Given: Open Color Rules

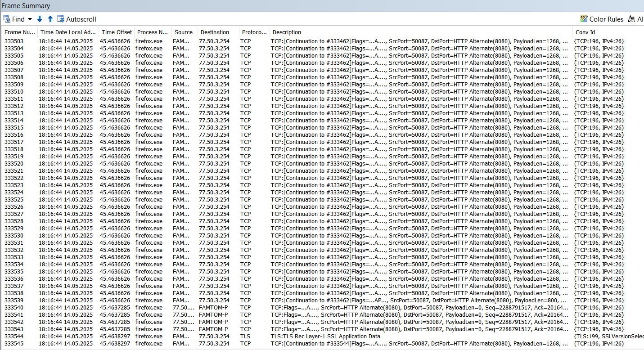Looking at the screenshot, I should point(602,19).
